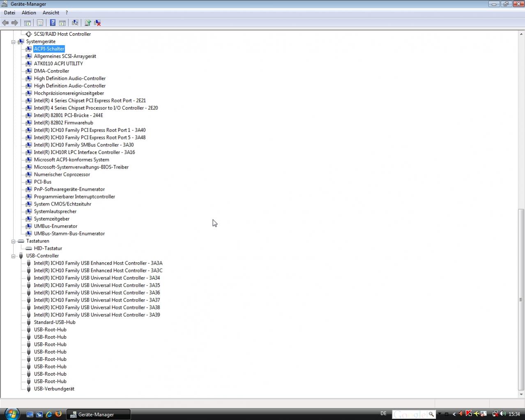This screenshot has width=525, height=420.
Task: Select ATK0110 ACPI UTILITY
Action: pos(58,64)
